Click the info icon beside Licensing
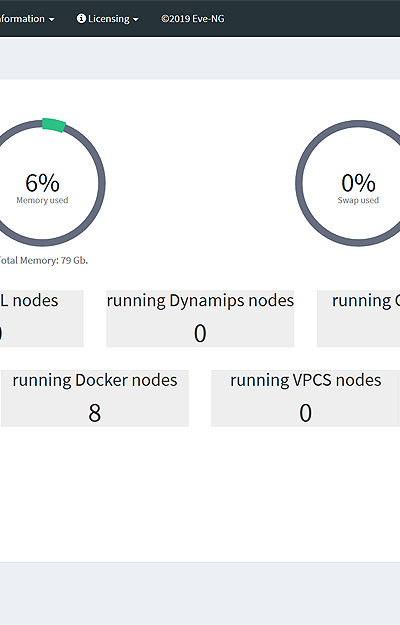The width and height of the screenshot is (400, 625). click(x=81, y=18)
